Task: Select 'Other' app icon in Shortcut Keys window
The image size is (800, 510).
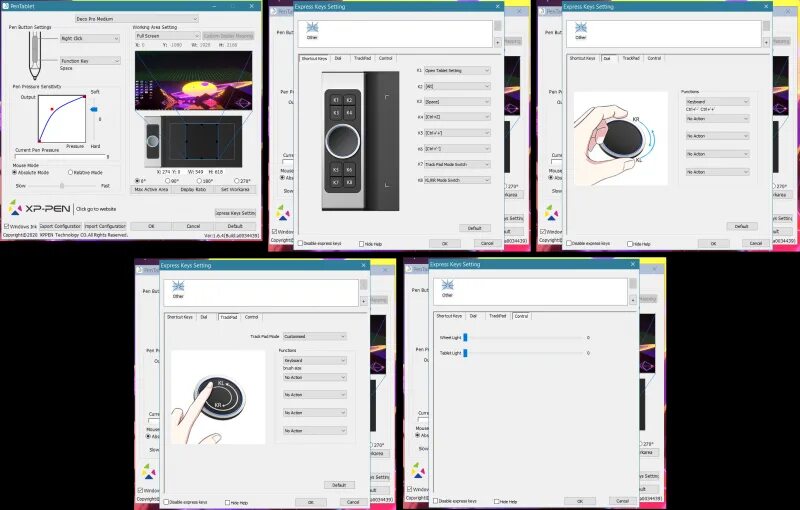Action: click(312, 31)
